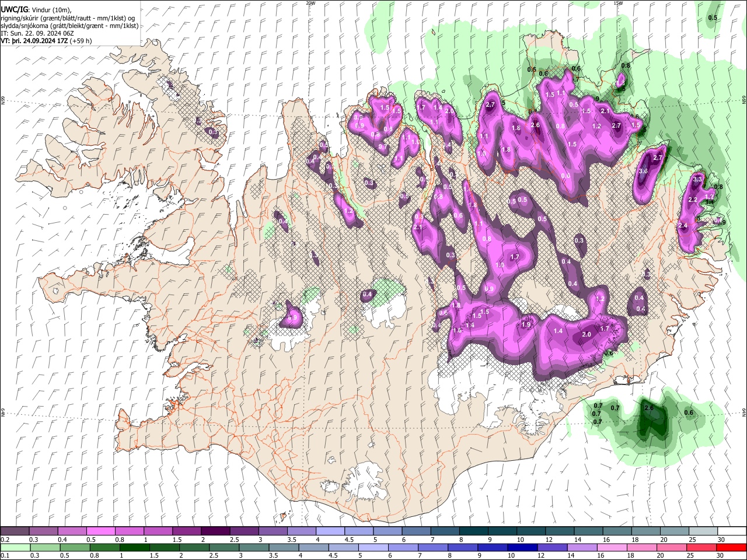Click the 0.5 value in the top-right corner
The image size is (747, 560).
tap(713, 17)
